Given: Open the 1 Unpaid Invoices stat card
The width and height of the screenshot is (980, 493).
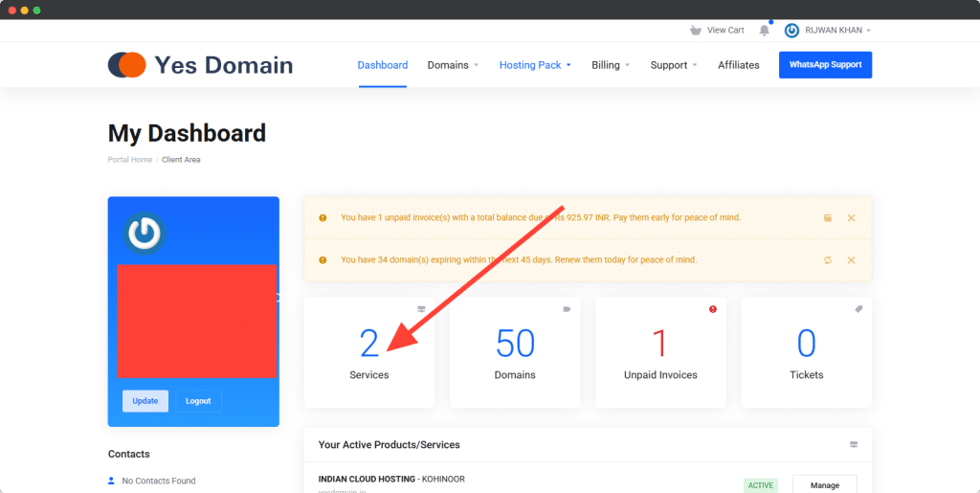Looking at the screenshot, I should pyautogui.click(x=660, y=352).
